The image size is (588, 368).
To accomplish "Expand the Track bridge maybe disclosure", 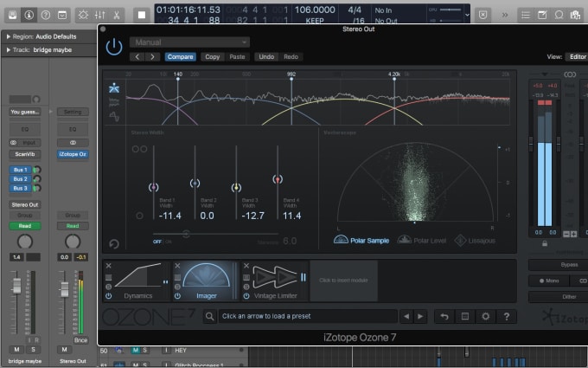I will pyautogui.click(x=9, y=49).
